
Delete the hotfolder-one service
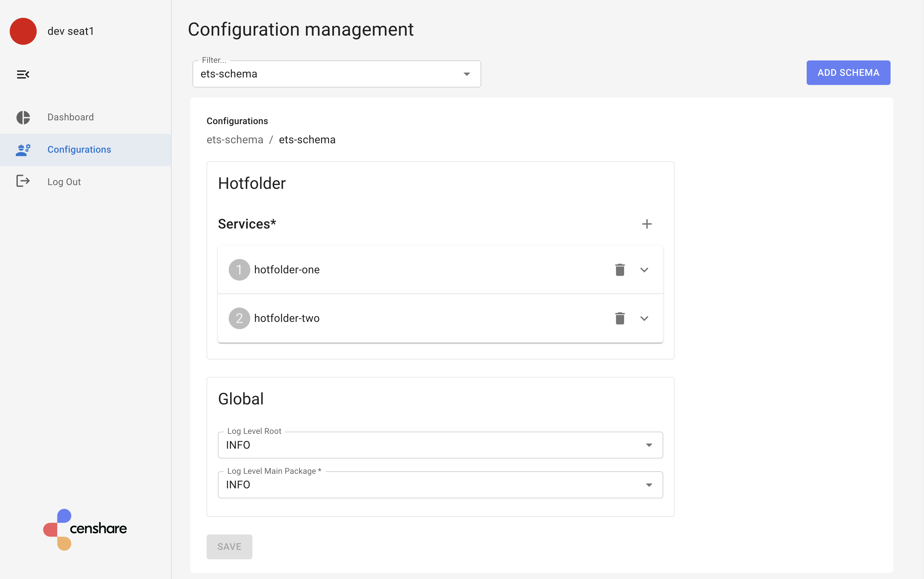tap(620, 270)
